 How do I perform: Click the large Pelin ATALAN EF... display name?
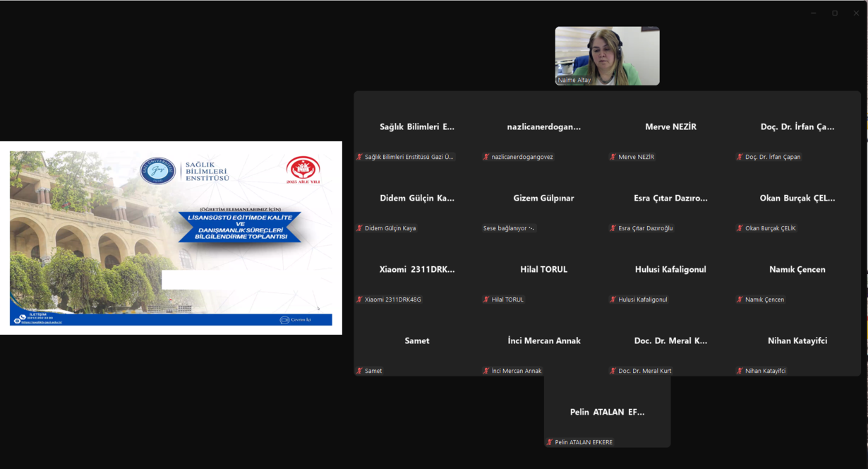pyautogui.click(x=608, y=412)
